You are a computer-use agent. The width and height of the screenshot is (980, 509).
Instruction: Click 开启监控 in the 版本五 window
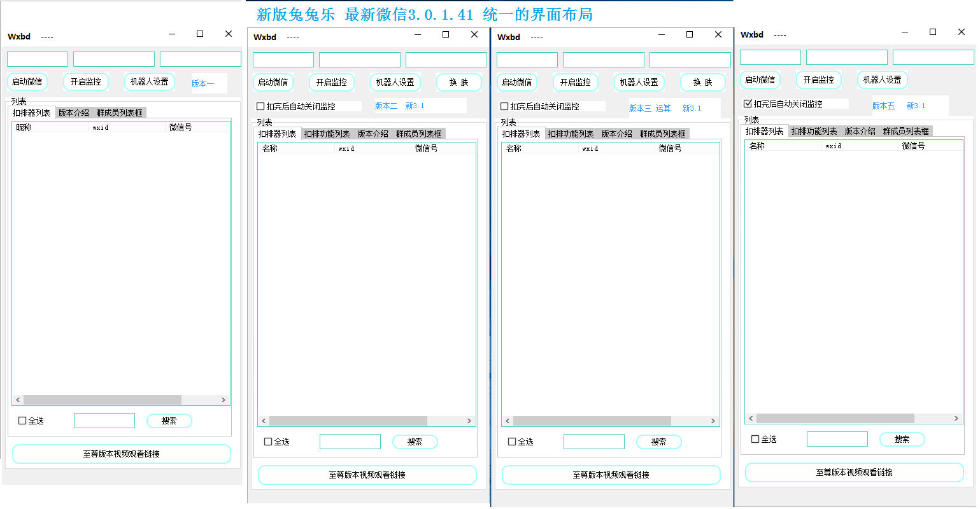(x=819, y=80)
